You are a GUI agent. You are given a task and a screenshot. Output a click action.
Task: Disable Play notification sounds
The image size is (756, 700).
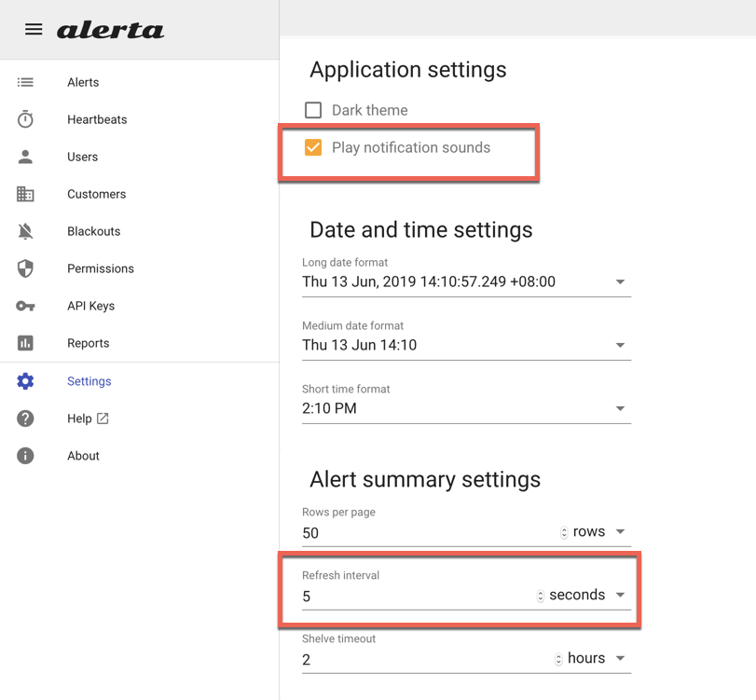tap(312, 147)
